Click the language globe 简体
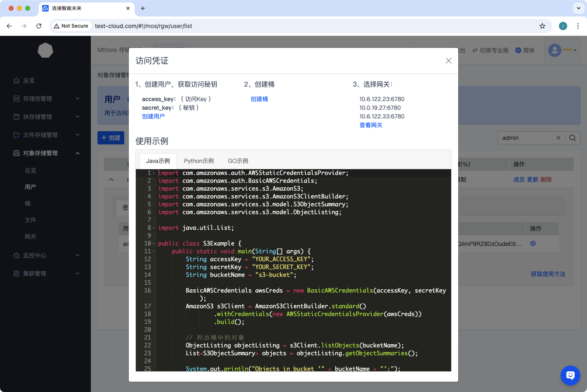587x392 pixels. tap(525, 50)
